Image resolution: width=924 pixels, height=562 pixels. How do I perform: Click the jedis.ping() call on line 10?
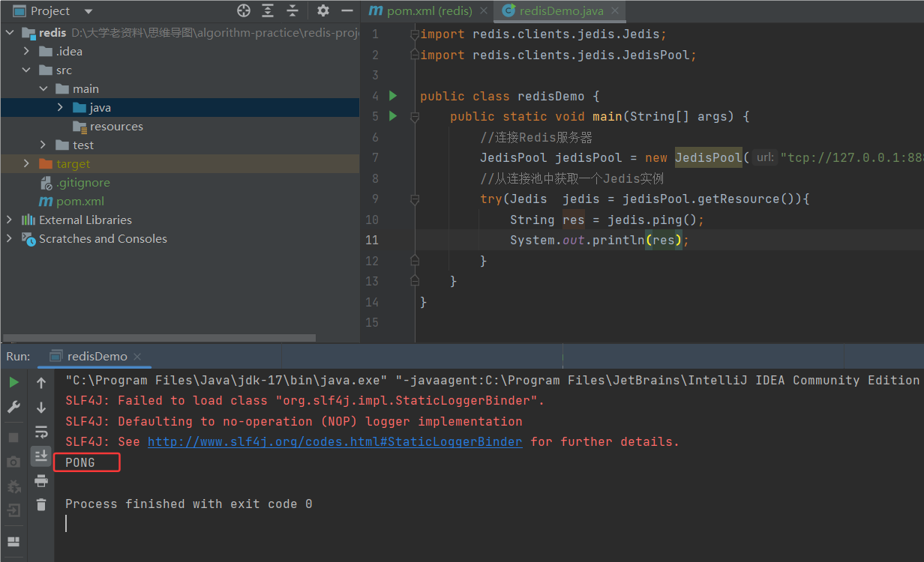[x=652, y=220]
